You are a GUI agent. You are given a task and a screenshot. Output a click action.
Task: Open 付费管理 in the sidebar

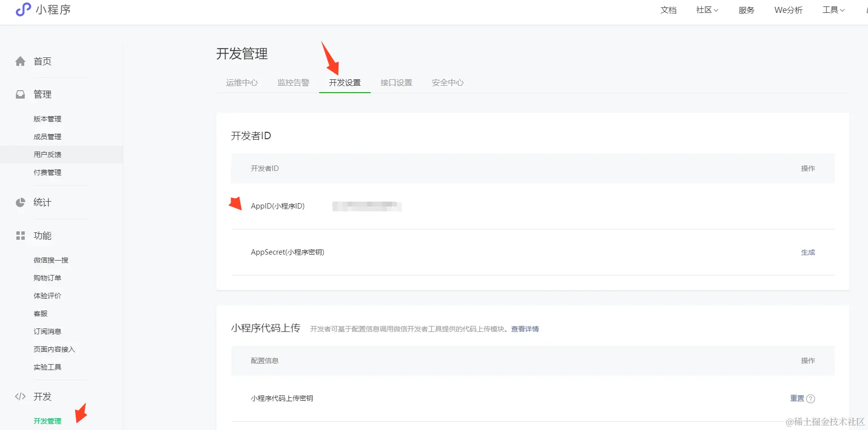point(48,172)
